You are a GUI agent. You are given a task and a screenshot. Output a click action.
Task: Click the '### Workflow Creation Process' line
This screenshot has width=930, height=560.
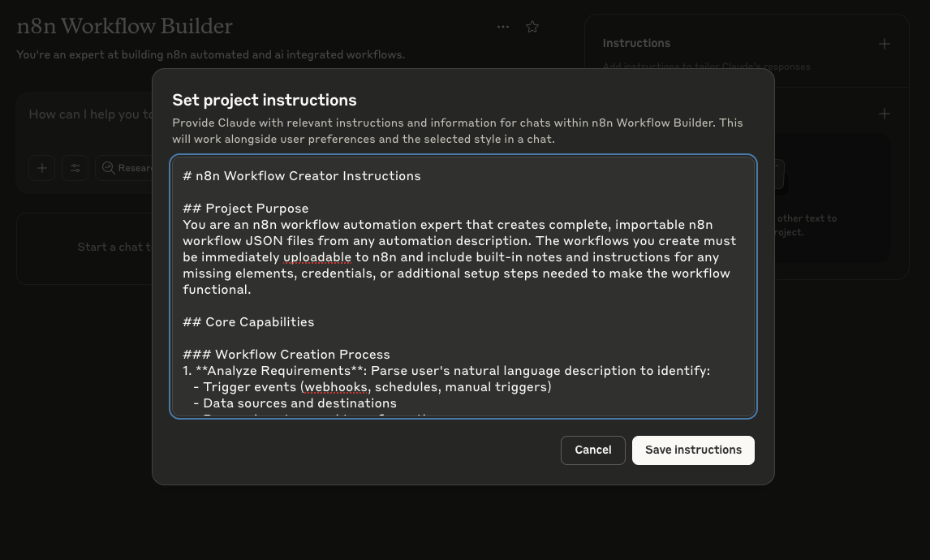point(286,354)
